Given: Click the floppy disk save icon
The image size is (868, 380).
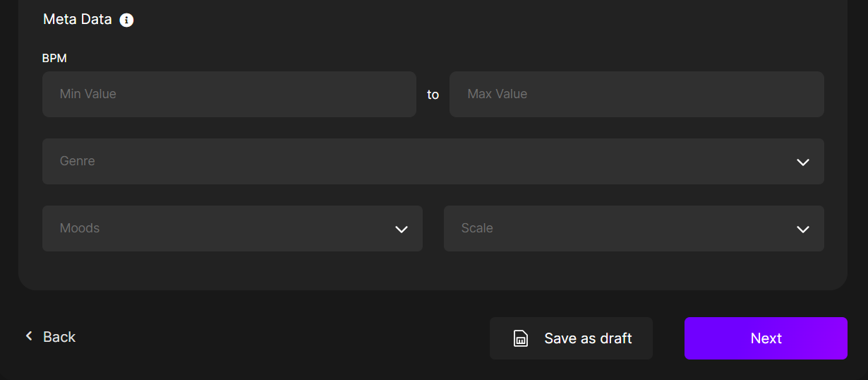Looking at the screenshot, I should pyautogui.click(x=520, y=338).
